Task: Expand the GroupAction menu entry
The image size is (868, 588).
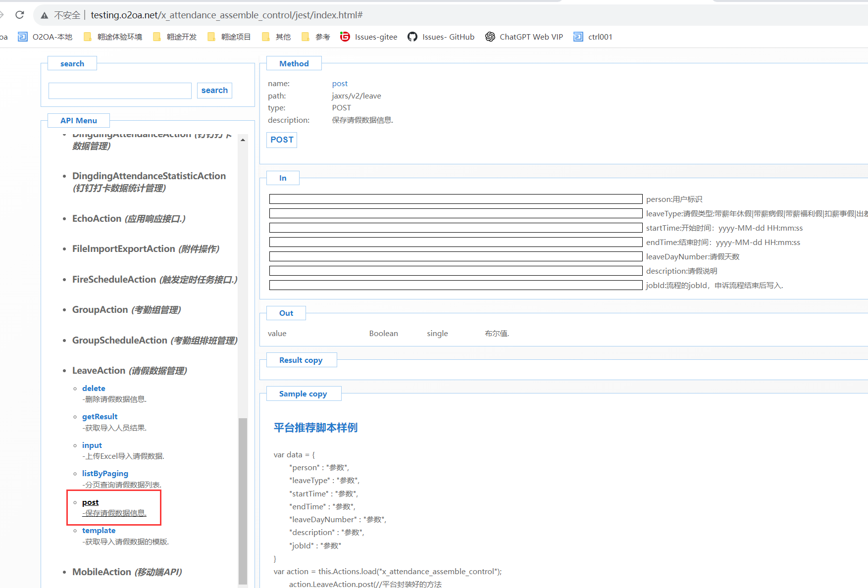Action: [100, 309]
